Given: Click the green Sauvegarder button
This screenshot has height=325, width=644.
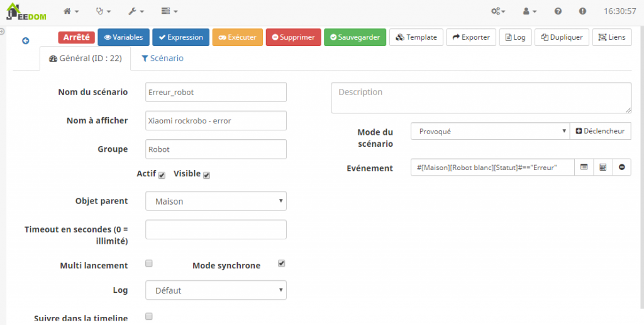Looking at the screenshot, I should (355, 37).
